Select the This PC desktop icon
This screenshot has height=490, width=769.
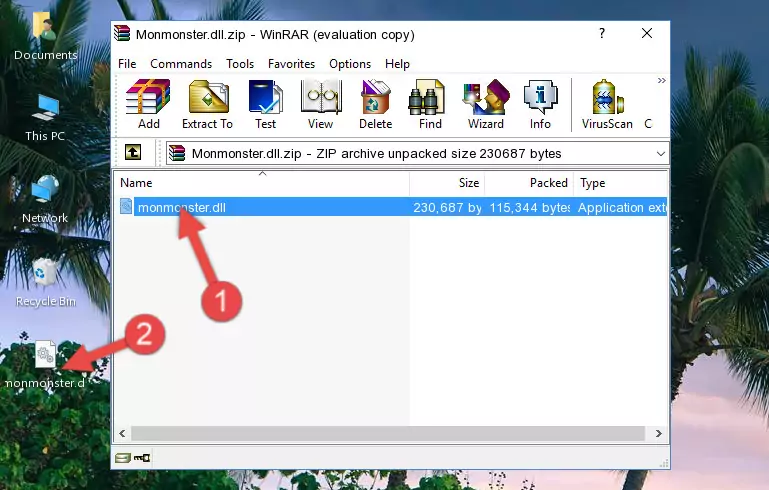click(45, 118)
